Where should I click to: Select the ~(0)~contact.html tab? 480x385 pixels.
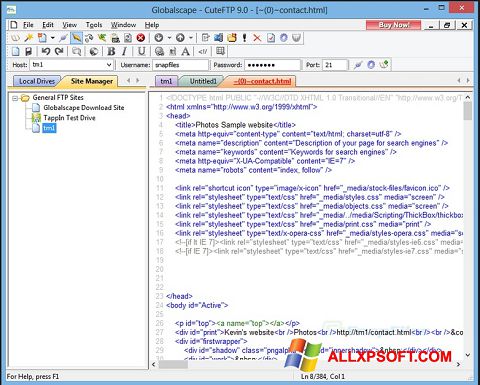click(x=262, y=81)
